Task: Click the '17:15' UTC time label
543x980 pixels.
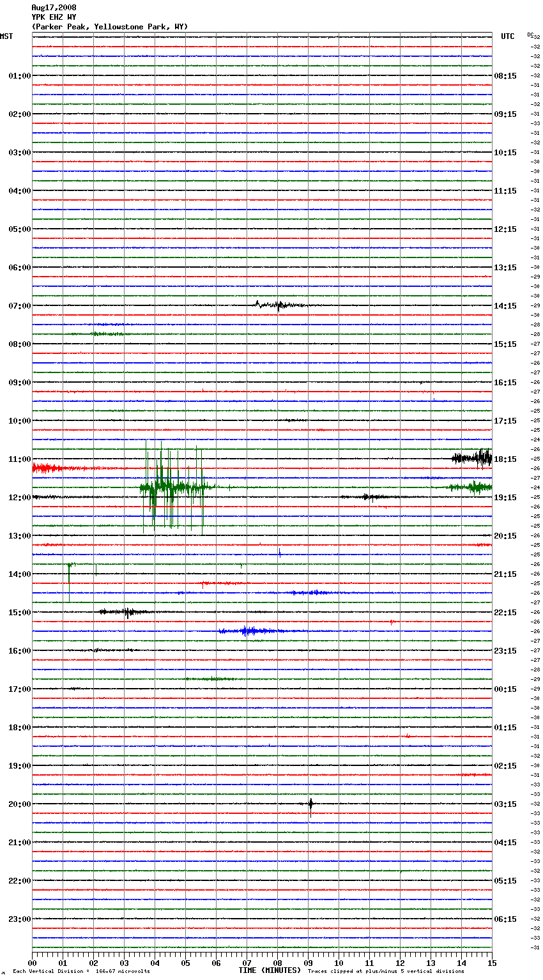Action: click(x=505, y=421)
